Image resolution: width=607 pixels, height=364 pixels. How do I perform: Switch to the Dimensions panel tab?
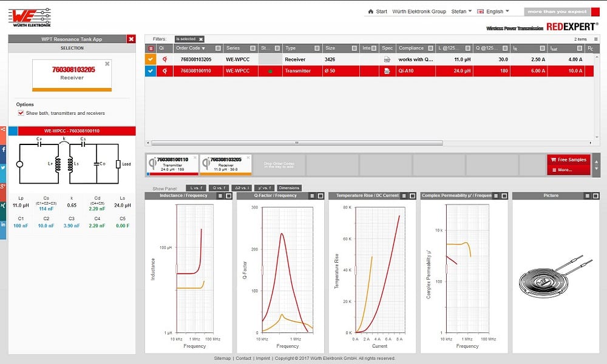pos(289,187)
